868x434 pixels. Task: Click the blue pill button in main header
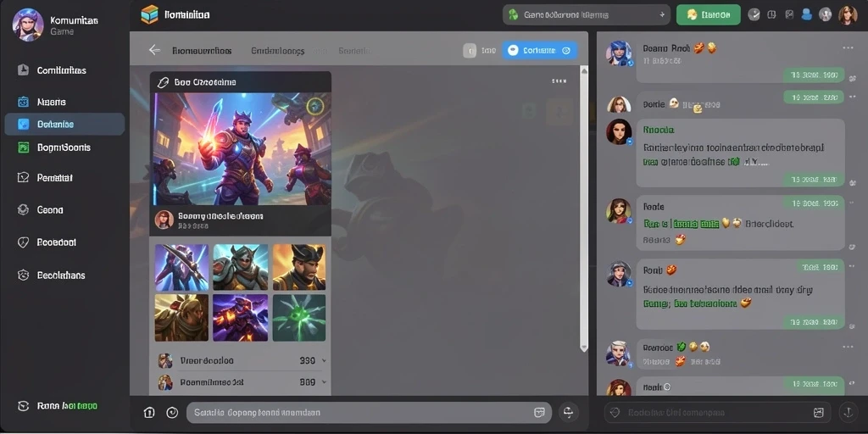click(x=540, y=50)
